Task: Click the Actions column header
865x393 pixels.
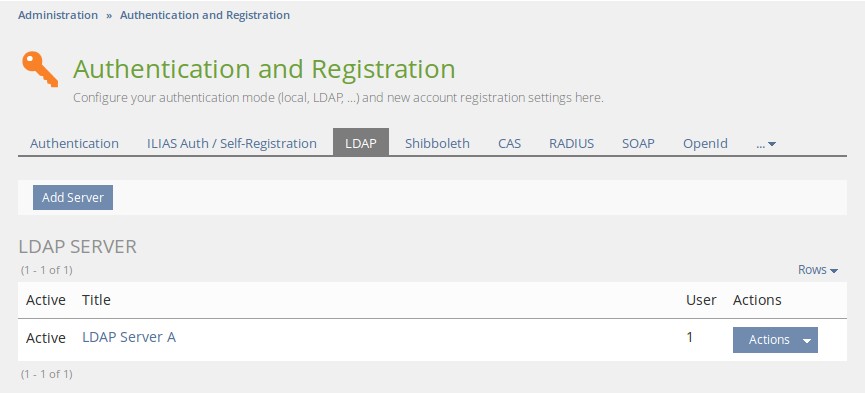Action: (x=757, y=300)
